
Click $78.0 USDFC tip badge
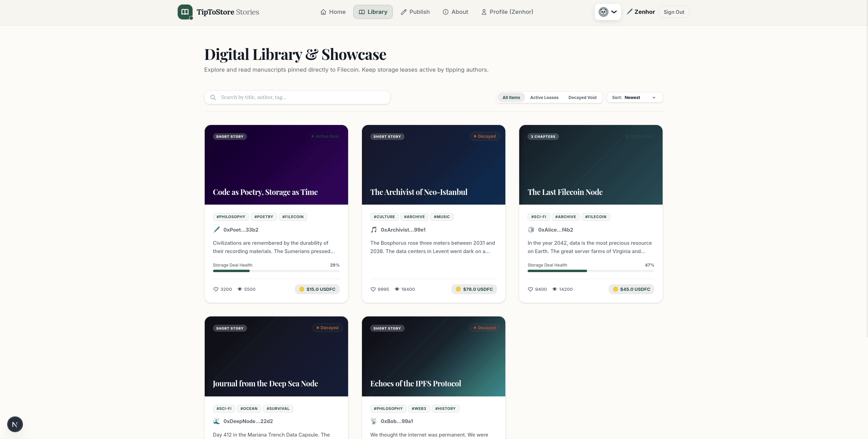[474, 289]
